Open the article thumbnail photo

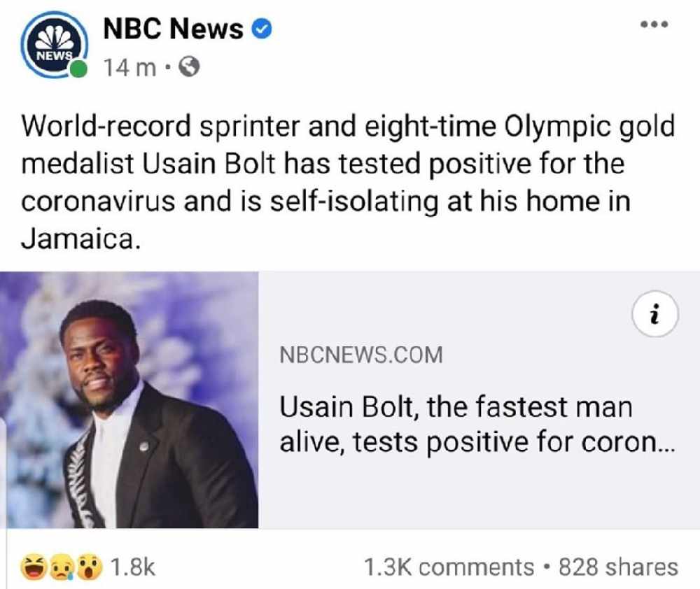[x=129, y=400]
